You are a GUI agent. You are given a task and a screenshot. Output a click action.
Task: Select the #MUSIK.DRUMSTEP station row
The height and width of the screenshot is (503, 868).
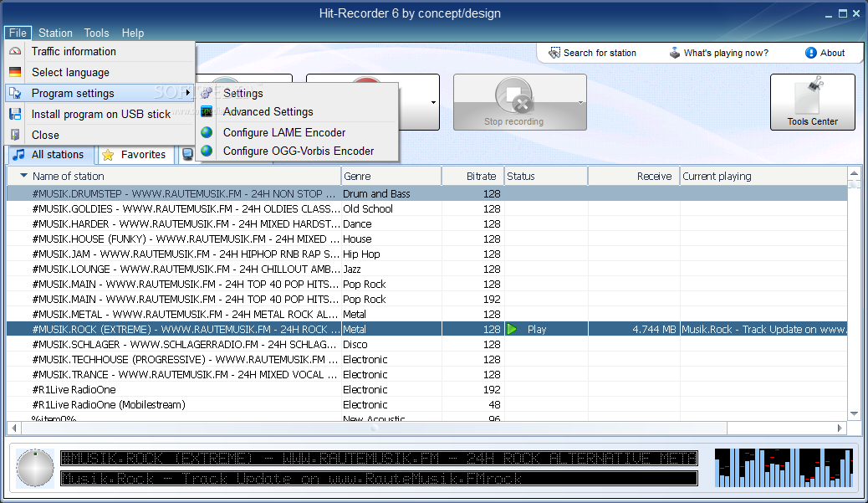click(426, 194)
